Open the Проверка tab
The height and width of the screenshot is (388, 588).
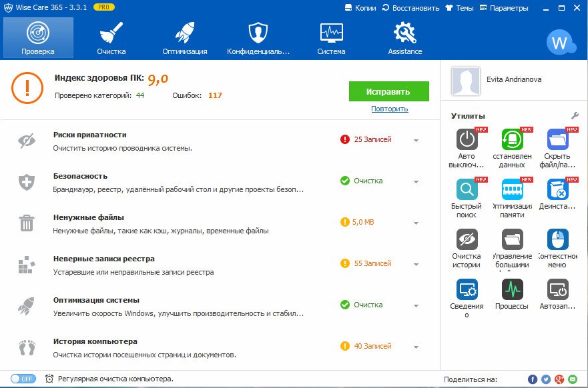coord(38,38)
